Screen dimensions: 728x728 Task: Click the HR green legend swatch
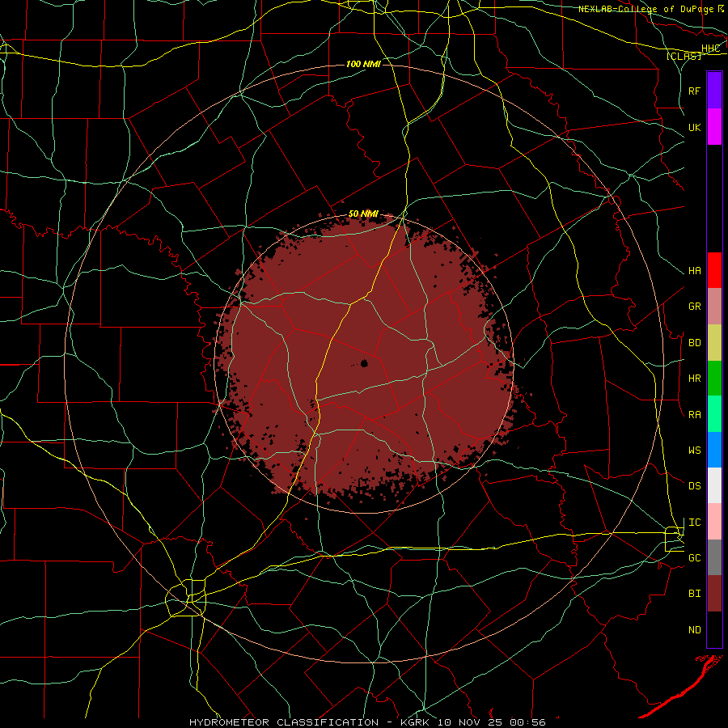(x=714, y=378)
